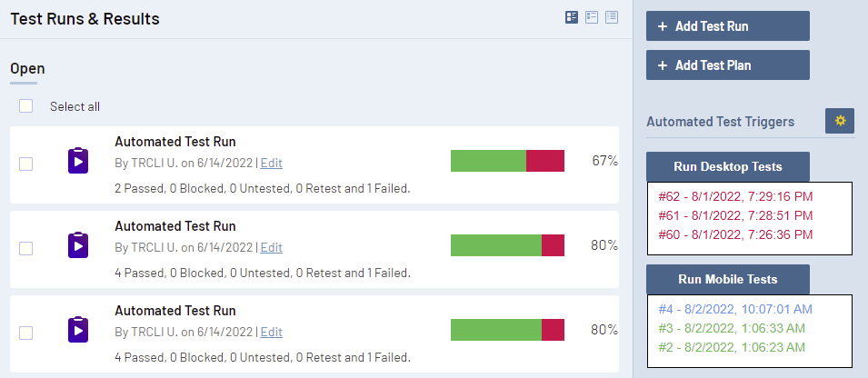Screen dimensions: 868x378
Task: Click the third run's purple clipboard icon
Action: [x=78, y=330]
